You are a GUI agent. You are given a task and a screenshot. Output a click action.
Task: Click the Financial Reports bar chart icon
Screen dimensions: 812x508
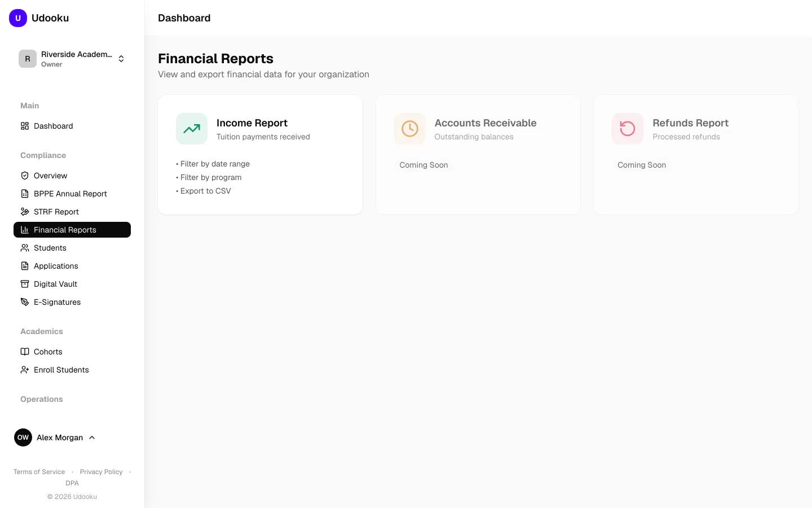point(25,230)
